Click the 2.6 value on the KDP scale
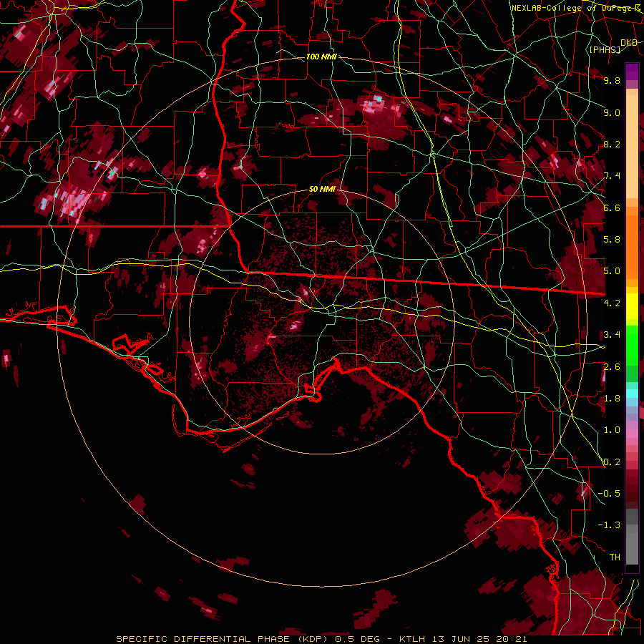The width and height of the screenshot is (644, 644). point(612,367)
